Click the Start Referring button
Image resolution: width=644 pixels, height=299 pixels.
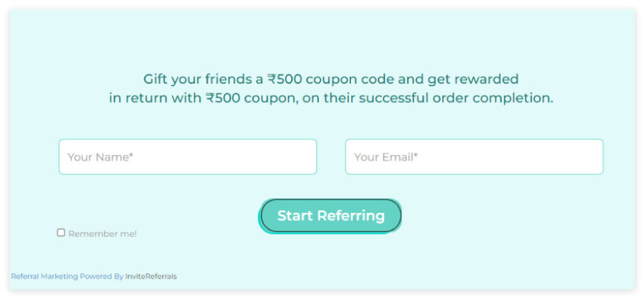click(x=331, y=215)
